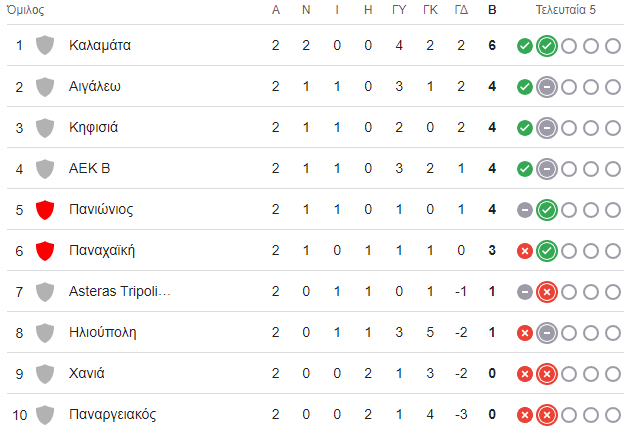
Task: Click Kalamata's gray team shield icon
Action: [x=44, y=45]
